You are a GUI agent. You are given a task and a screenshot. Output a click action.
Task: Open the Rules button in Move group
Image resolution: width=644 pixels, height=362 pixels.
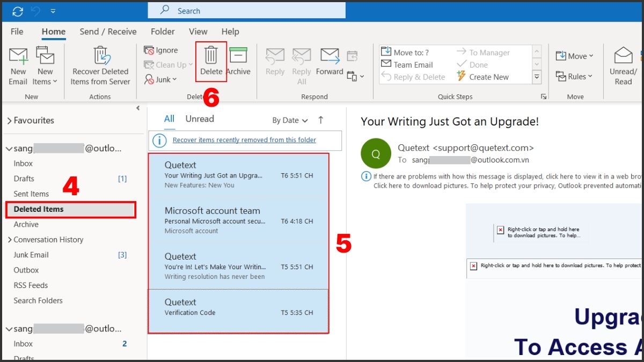575,76
